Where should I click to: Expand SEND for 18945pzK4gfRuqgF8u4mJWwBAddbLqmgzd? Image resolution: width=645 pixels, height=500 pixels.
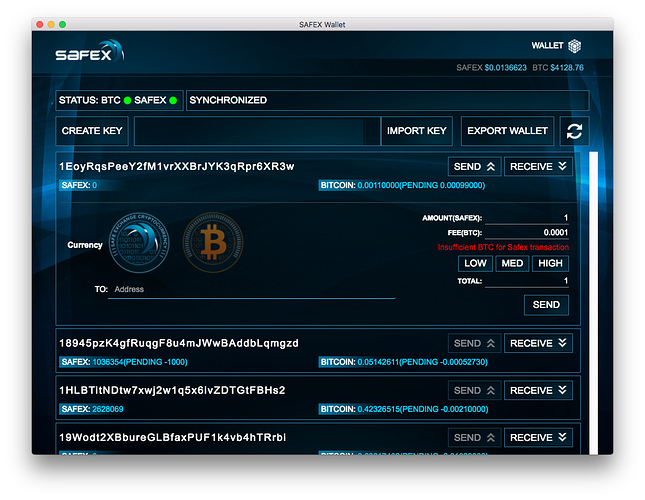click(x=474, y=343)
